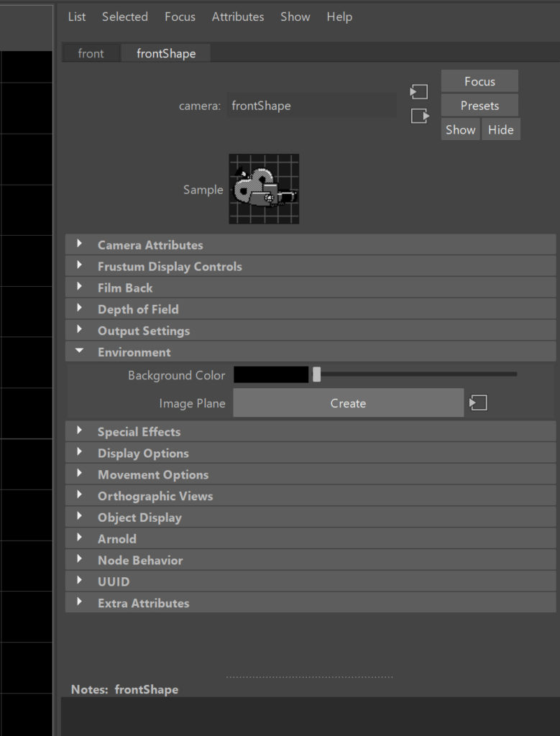This screenshot has height=736, width=560.
Task: Expand the Display Options section
Action: click(311, 454)
